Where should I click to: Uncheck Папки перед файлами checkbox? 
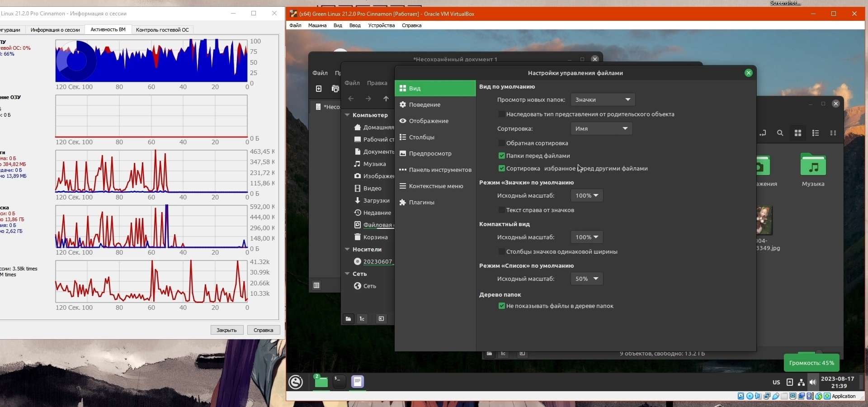[x=501, y=156]
